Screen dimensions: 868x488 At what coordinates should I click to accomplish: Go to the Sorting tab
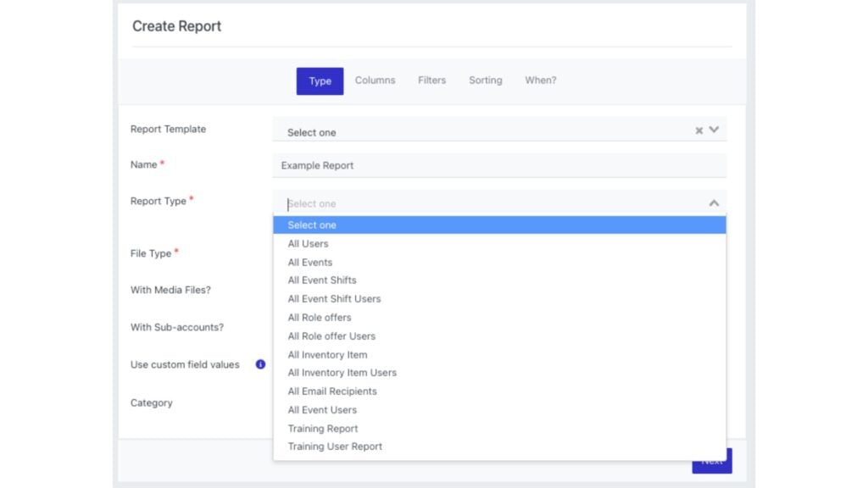coord(485,80)
